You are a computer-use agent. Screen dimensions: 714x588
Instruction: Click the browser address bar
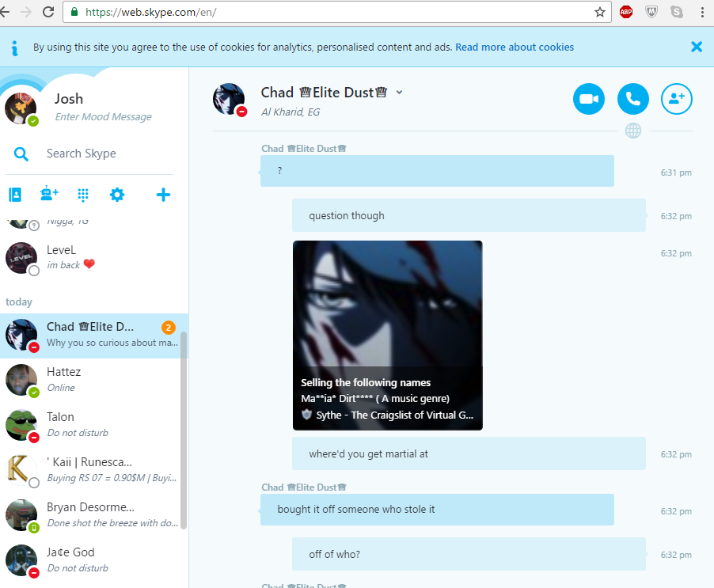[337, 12]
